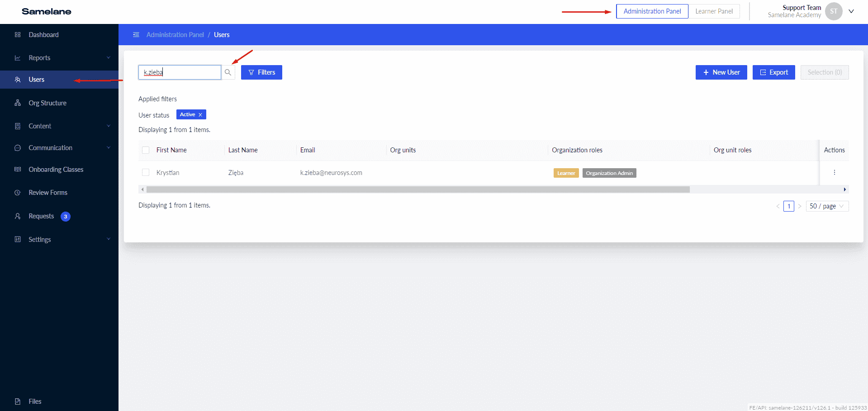This screenshot has width=868, height=411.
Task: Click the Reports chart icon
Action: coord(18,58)
